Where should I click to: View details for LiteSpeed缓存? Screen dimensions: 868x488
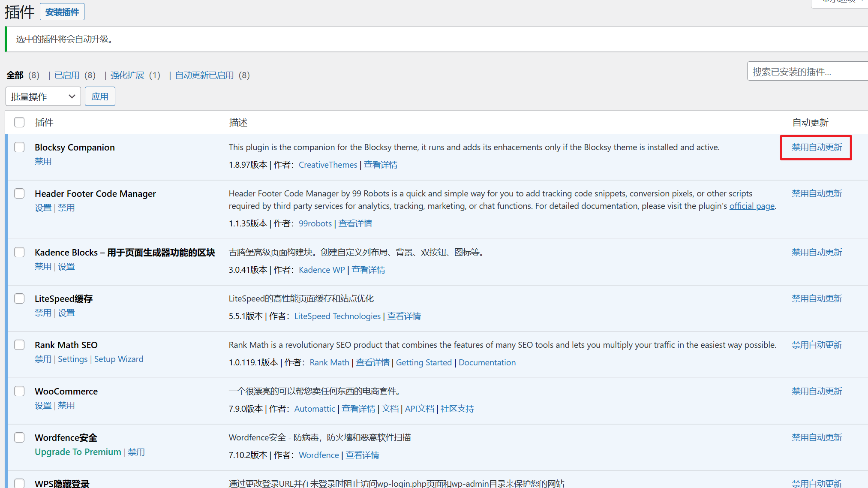point(404,316)
